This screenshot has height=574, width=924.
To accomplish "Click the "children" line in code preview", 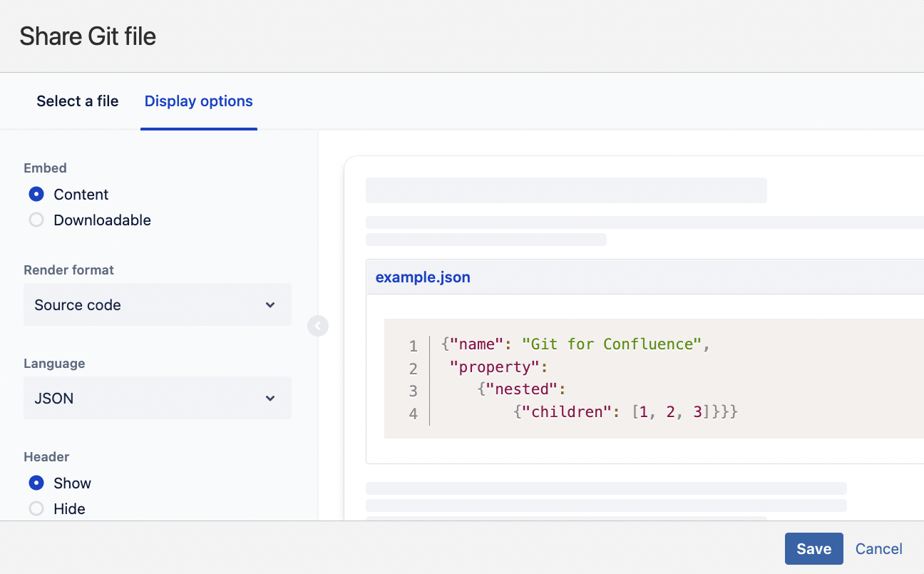I will coord(625,411).
